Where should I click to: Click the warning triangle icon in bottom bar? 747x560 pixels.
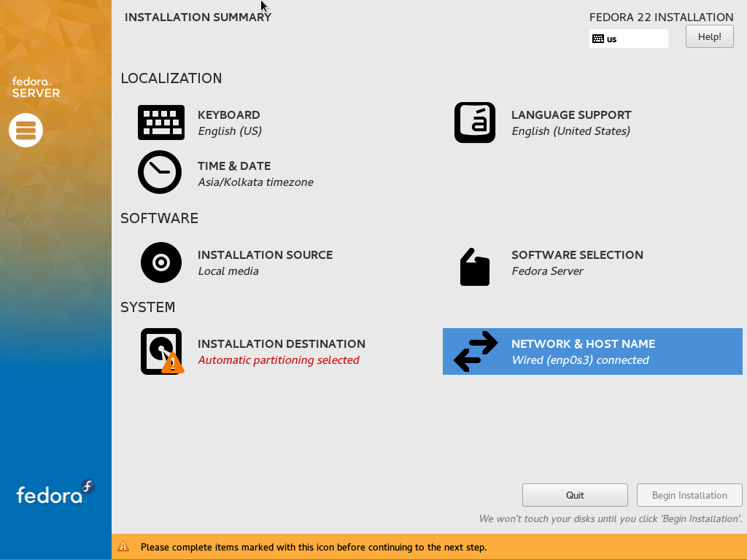[123, 547]
